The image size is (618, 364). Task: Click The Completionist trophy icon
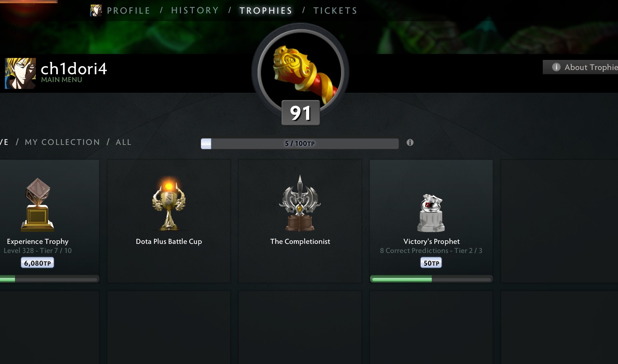(300, 203)
